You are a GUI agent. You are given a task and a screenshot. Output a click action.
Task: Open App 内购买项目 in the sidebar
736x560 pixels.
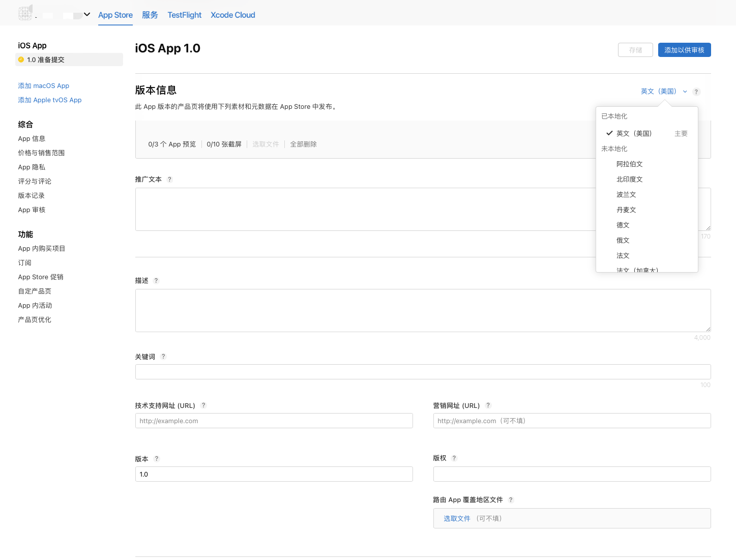tap(42, 249)
